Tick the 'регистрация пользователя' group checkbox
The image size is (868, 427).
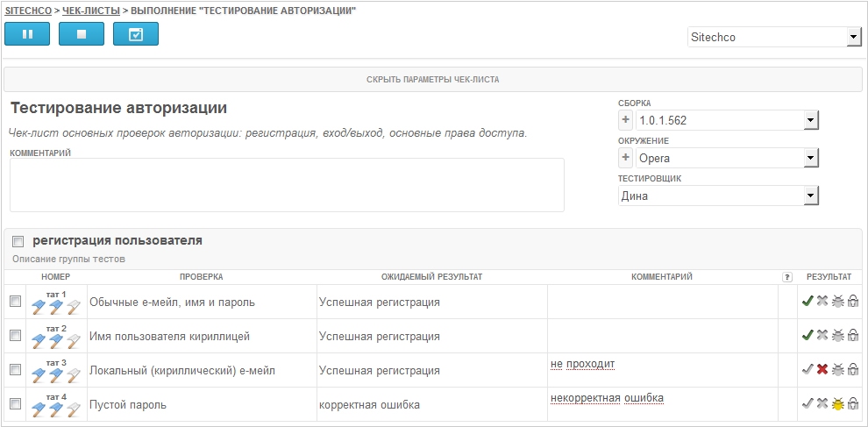click(x=18, y=241)
